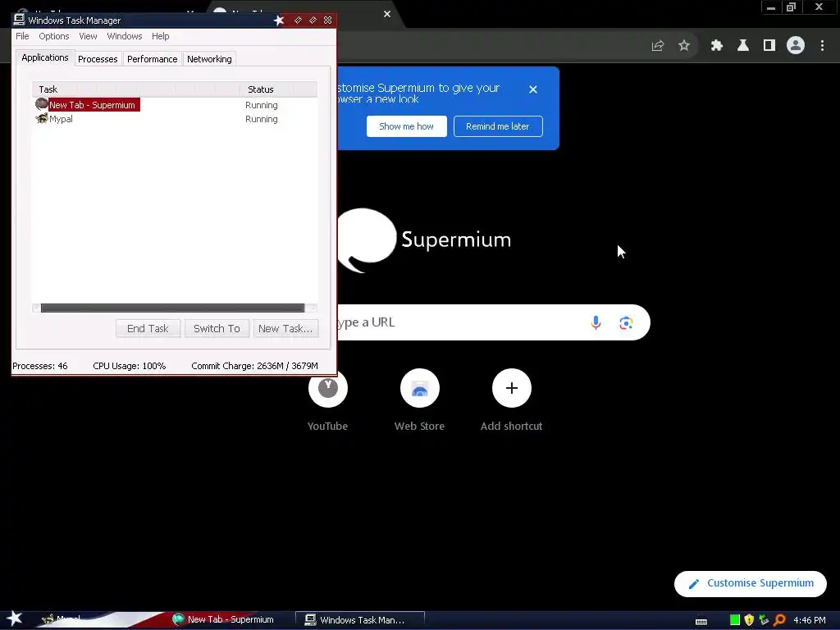840x630 pixels.
Task: Click the New Task... button
Action: (285, 328)
